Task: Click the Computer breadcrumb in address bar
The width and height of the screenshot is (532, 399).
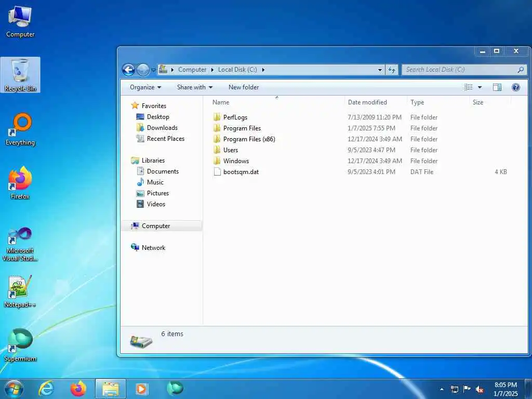Action: [192, 70]
